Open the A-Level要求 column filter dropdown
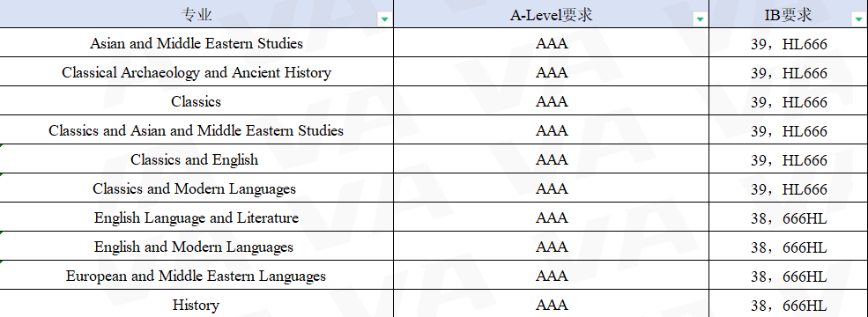The width and height of the screenshot is (868, 317). pos(701,19)
